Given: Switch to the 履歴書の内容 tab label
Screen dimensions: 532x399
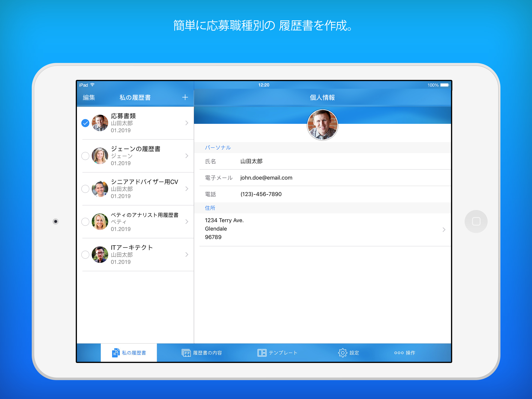Looking at the screenshot, I should click(x=207, y=353).
